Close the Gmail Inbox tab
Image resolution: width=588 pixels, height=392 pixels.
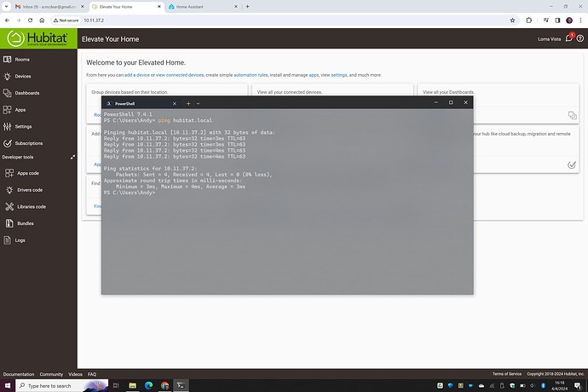[x=83, y=7]
